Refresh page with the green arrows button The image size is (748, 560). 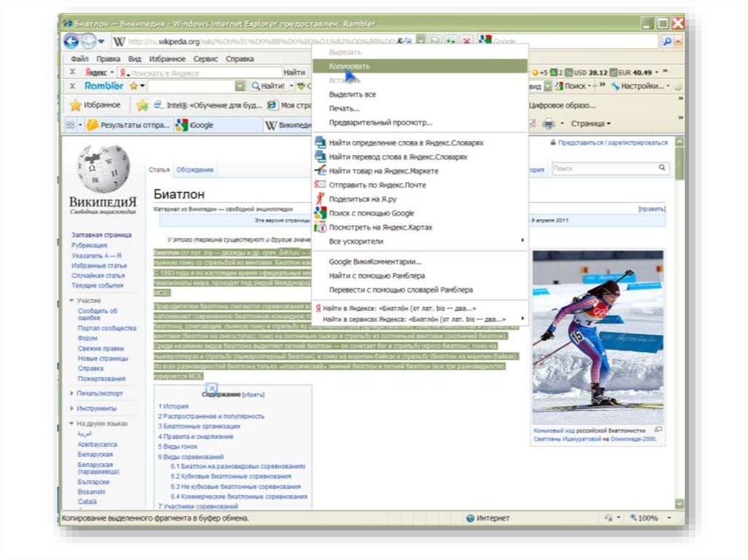pos(451,42)
